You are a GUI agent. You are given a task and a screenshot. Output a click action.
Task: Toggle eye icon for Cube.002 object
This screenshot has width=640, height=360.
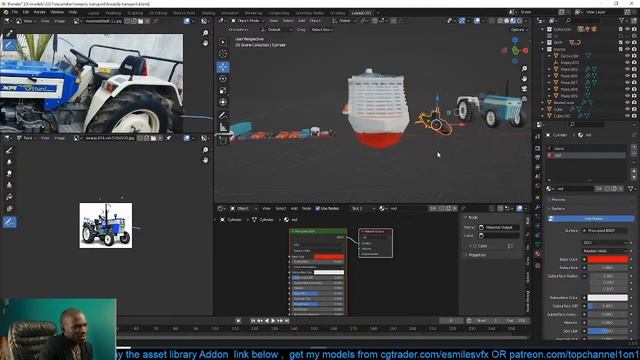coord(627,116)
